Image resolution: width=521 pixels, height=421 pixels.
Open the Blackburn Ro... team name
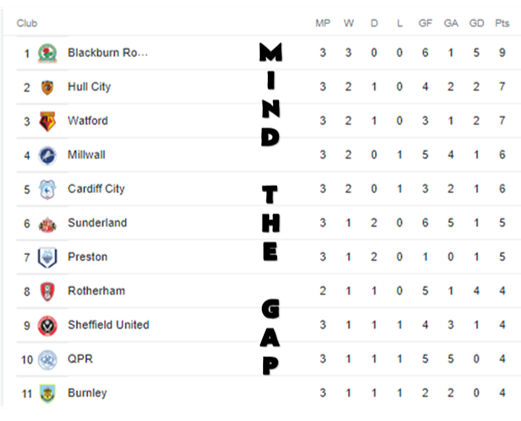[x=108, y=53]
